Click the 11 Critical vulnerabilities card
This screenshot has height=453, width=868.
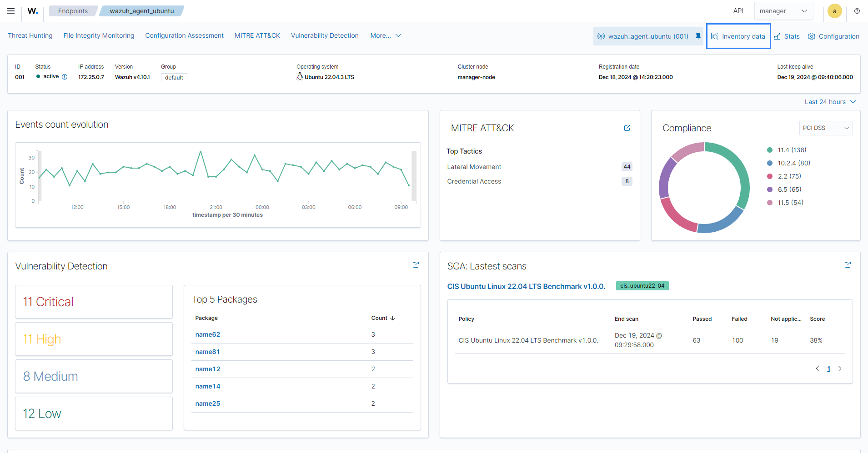click(94, 302)
